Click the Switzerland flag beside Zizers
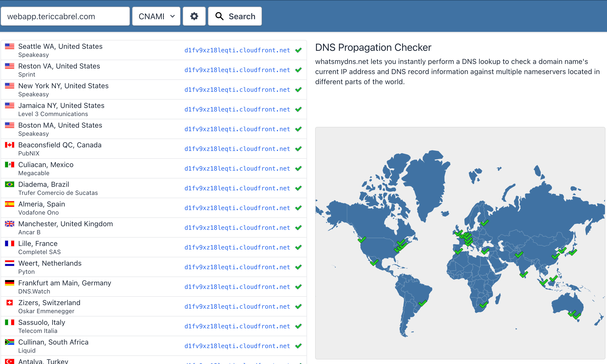Viewport: 607px width, 364px height. coord(10,303)
